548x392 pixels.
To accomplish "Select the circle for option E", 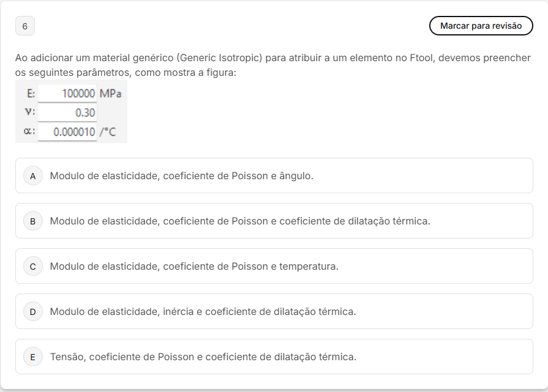I will [33, 357].
